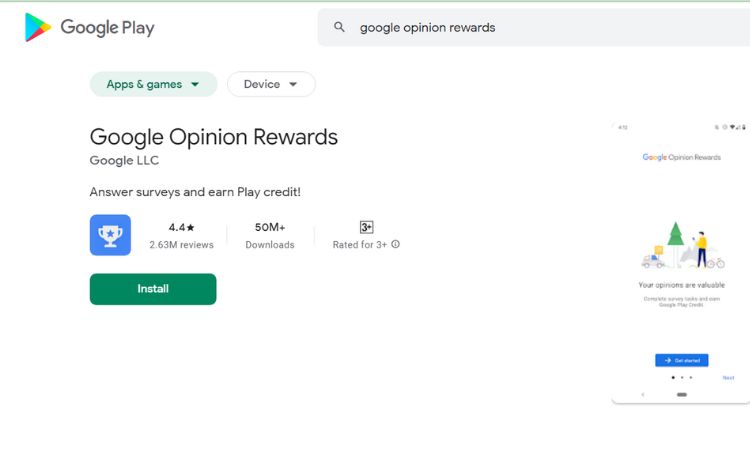Open the Google Opinion Rewards title link
Viewport: 750px width, 450px height.
(x=214, y=137)
